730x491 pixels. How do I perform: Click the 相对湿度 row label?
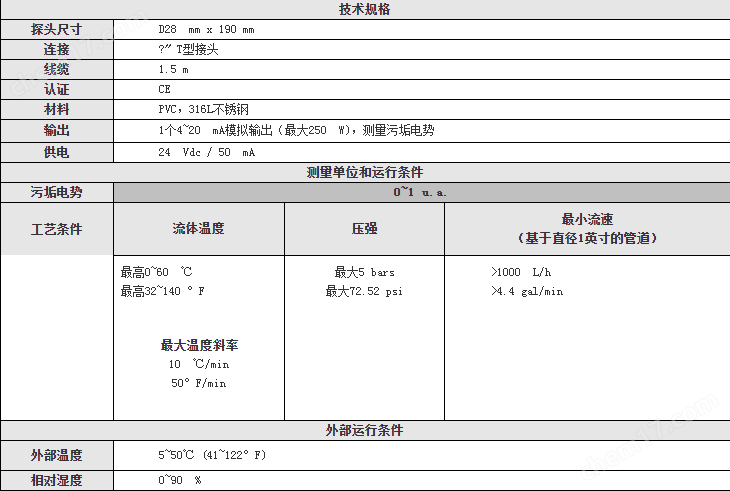[x=56, y=480]
